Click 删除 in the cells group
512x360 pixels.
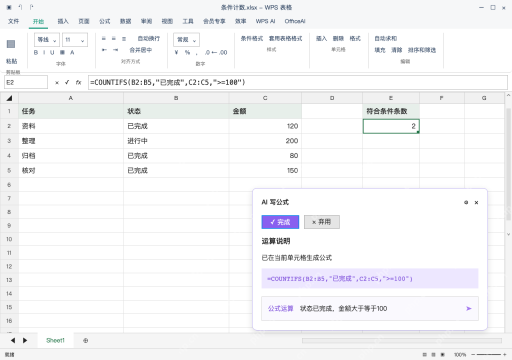click(338, 39)
